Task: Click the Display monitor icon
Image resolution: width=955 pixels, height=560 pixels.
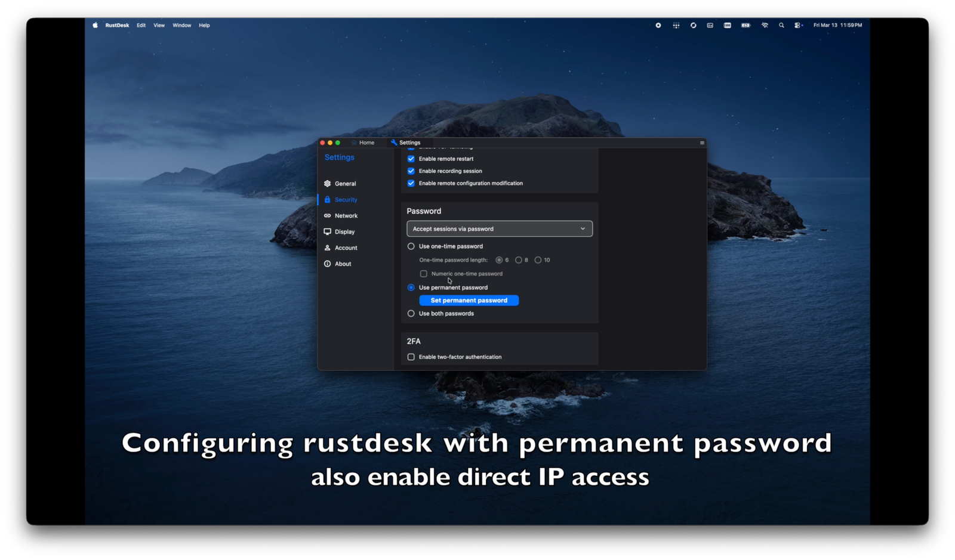Action: 327,231
